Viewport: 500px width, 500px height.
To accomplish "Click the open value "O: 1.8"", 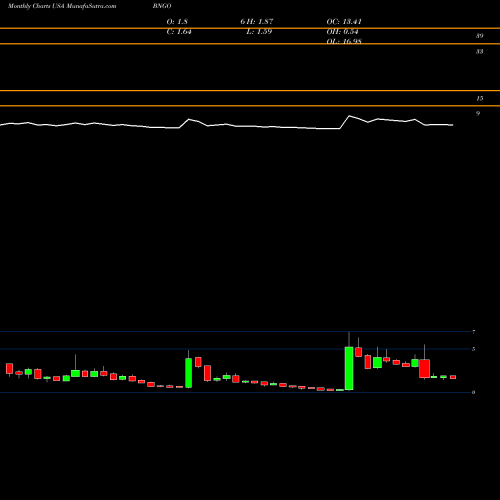I will [x=177, y=22].
